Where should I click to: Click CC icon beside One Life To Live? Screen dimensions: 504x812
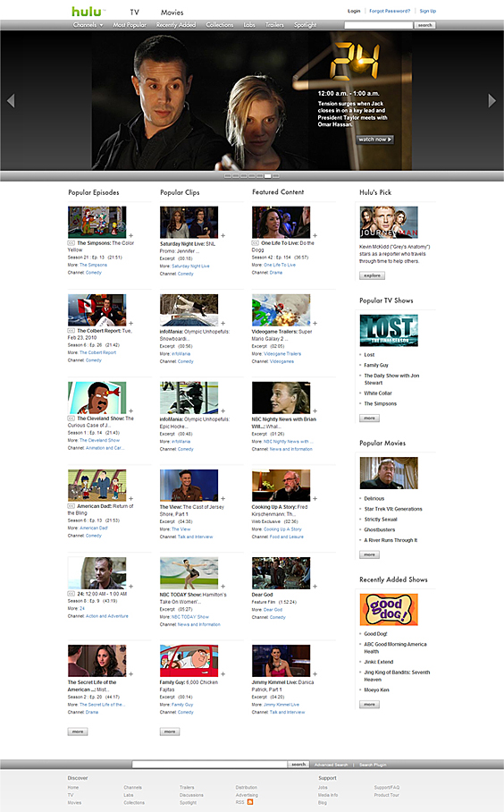[255, 243]
